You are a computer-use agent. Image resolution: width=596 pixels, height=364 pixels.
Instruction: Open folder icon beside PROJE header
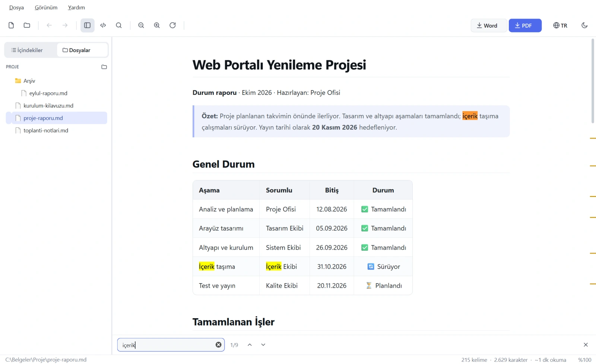(104, 67)
